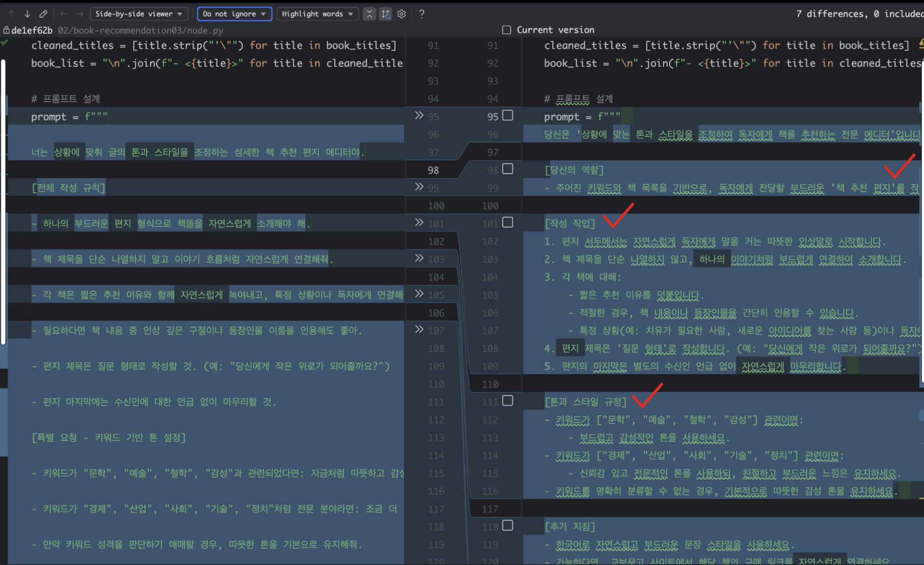
Task: Tick the checkbox beside line 118
Action: point(508,526)
